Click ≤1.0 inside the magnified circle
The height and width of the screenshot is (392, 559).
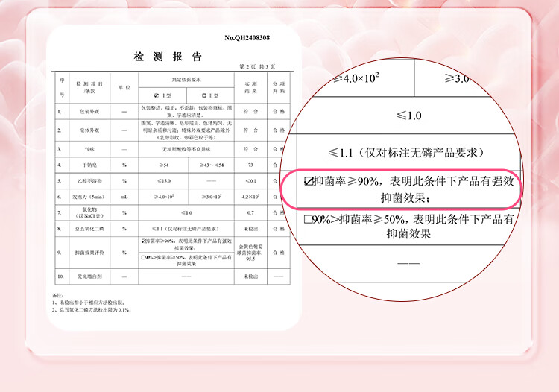(408, 116)
